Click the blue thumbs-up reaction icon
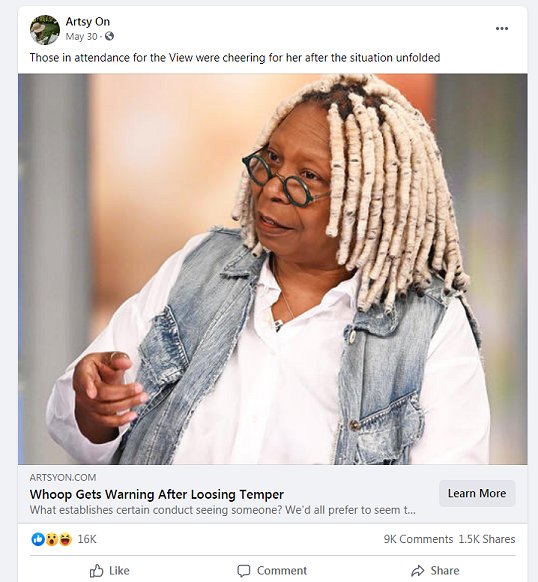The image size is (538, 582). (38, 539)
